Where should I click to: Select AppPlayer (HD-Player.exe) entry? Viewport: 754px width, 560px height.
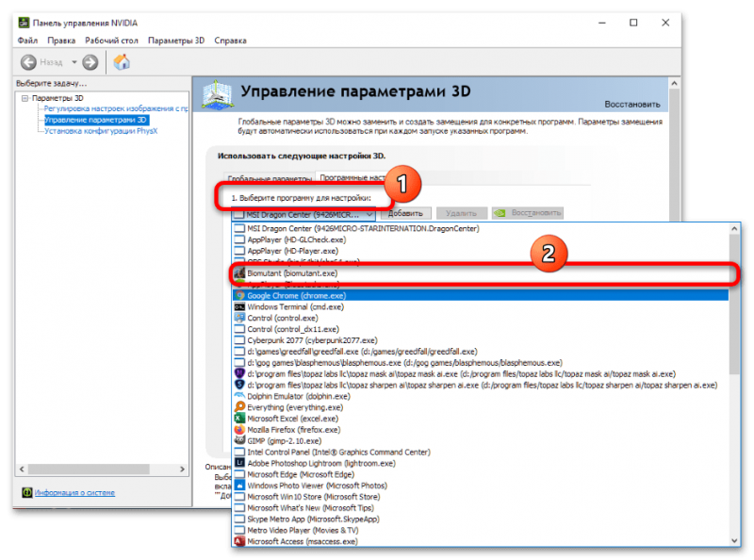[481, 251]
